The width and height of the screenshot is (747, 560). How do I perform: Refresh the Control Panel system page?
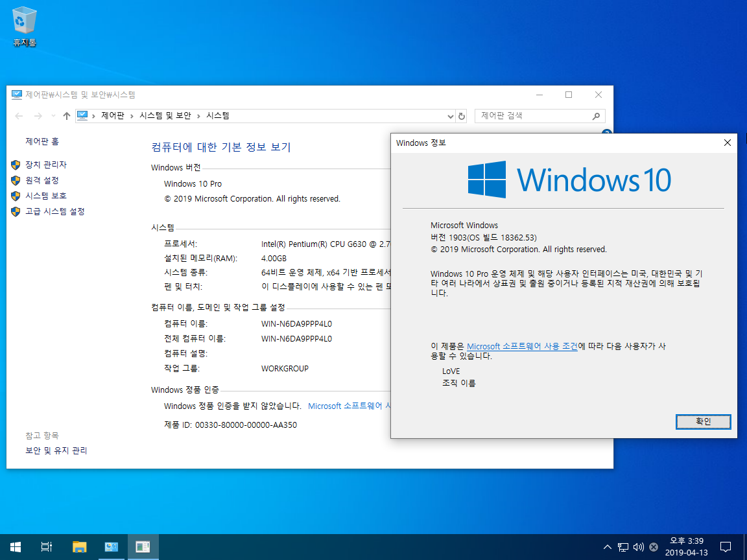(461, 116)
